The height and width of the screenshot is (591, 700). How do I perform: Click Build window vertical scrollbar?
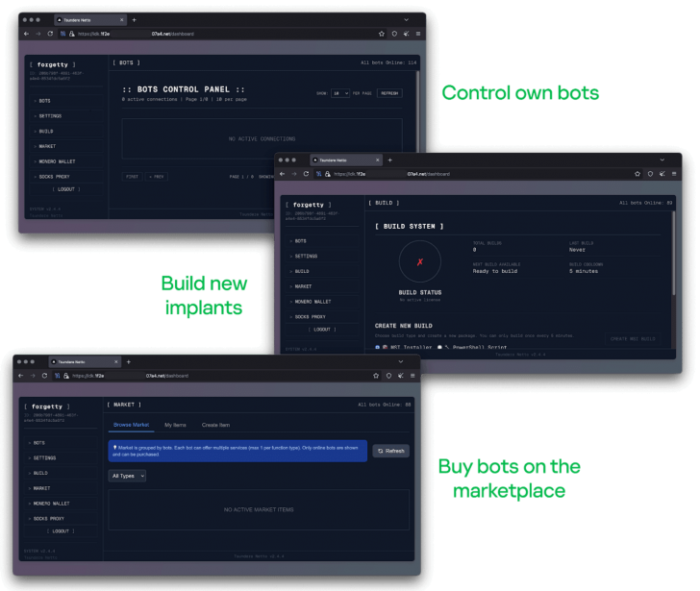673,253
